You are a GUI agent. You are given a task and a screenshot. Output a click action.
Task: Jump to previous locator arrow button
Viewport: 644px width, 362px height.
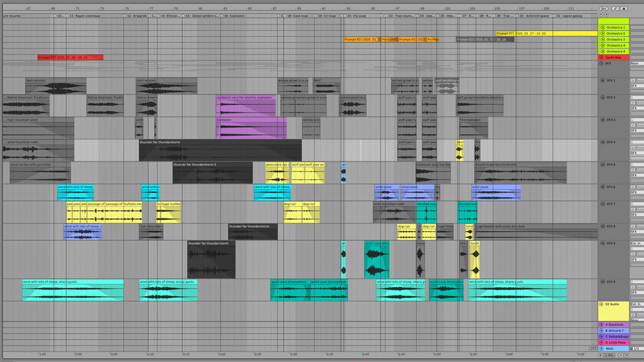click(601, 14)
